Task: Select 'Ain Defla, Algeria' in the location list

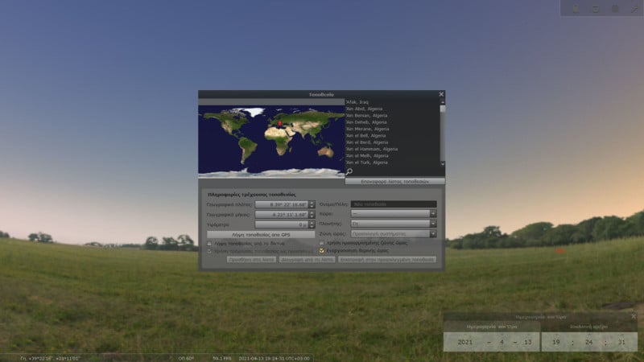Action: click(x=368, y=122)
